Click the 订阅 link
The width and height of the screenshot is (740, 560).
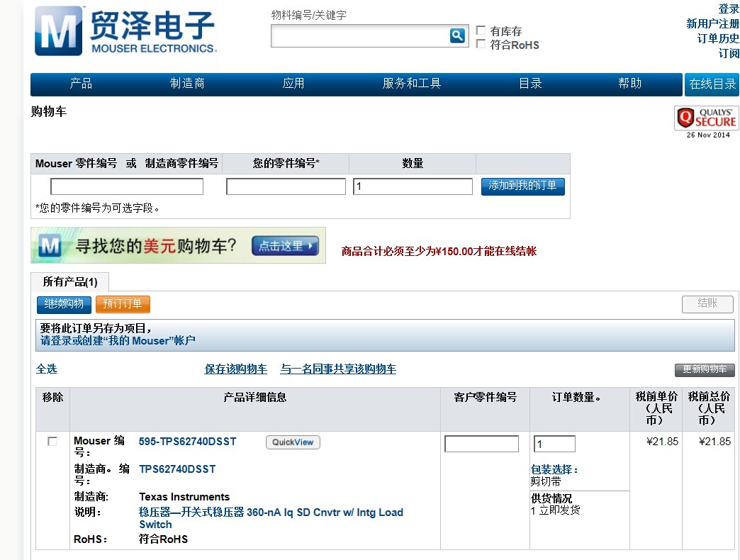click(x=729, y=53)
